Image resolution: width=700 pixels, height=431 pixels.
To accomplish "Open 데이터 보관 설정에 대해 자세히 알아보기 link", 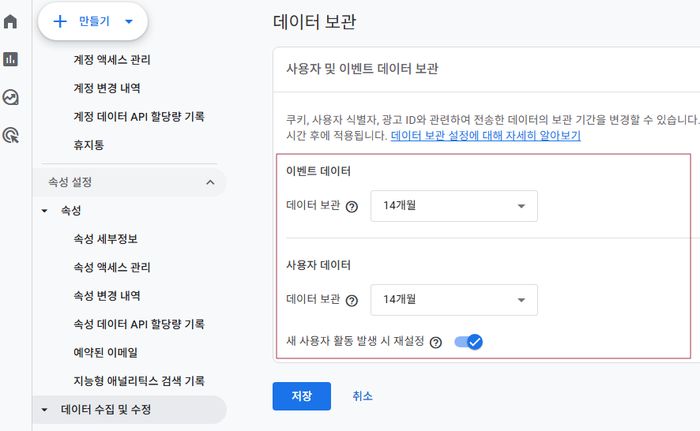I will [x=486, y=135].
